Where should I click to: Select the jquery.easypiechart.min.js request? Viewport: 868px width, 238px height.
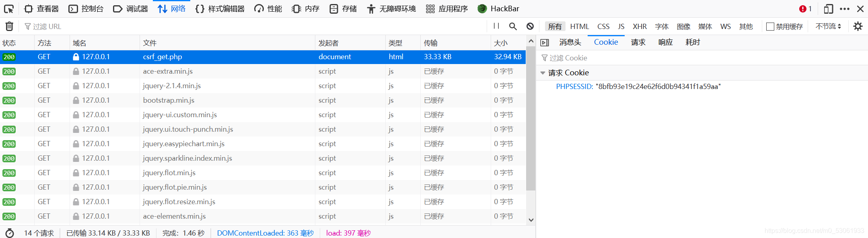[x=263, y=144]
